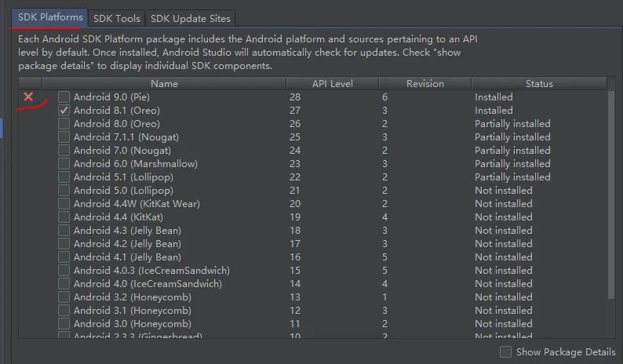
Task: Select the Android 3.2 (Honeycomb) row
Action: pos(132,297)
